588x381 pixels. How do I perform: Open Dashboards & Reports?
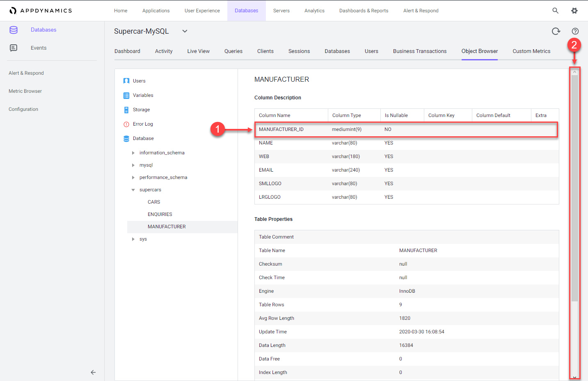pyautogui.click(x=364, y=11)
